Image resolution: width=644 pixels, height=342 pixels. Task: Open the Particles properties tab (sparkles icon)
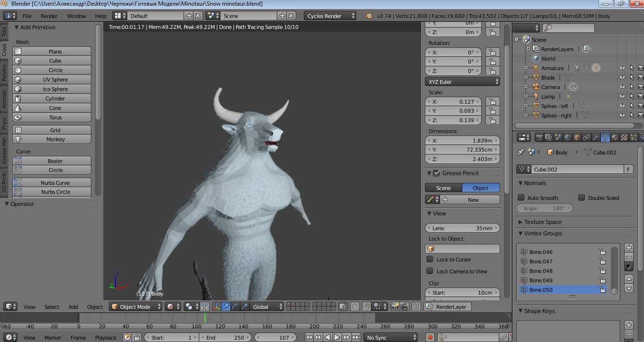(x=634, y=137)
